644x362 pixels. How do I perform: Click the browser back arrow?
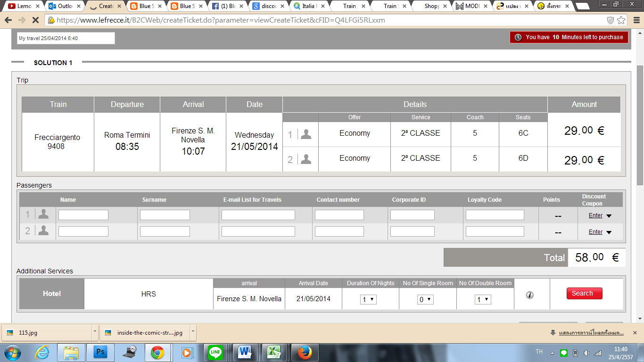(x=8, y=20)
